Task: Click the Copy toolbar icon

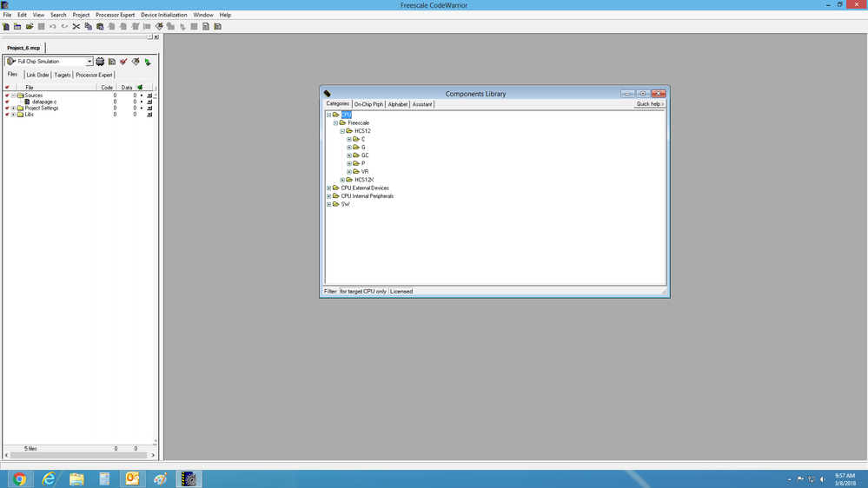Action: click(x=89, y=26)
